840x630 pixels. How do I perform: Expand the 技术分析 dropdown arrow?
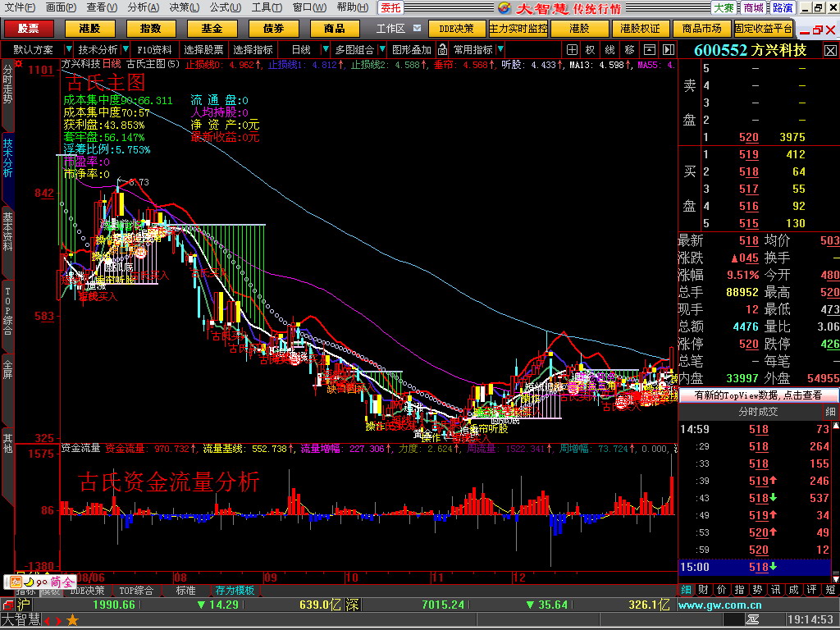[126, 50]
